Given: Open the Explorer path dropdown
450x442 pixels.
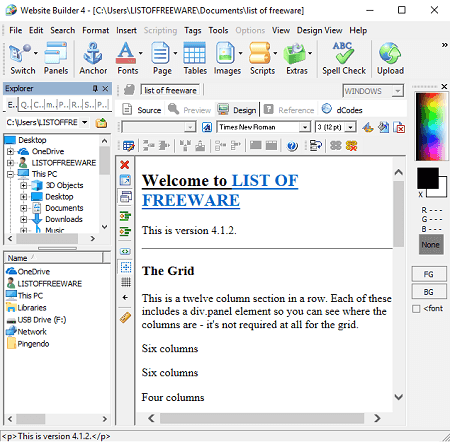Looking at the screenshot, I should [85, 122].
